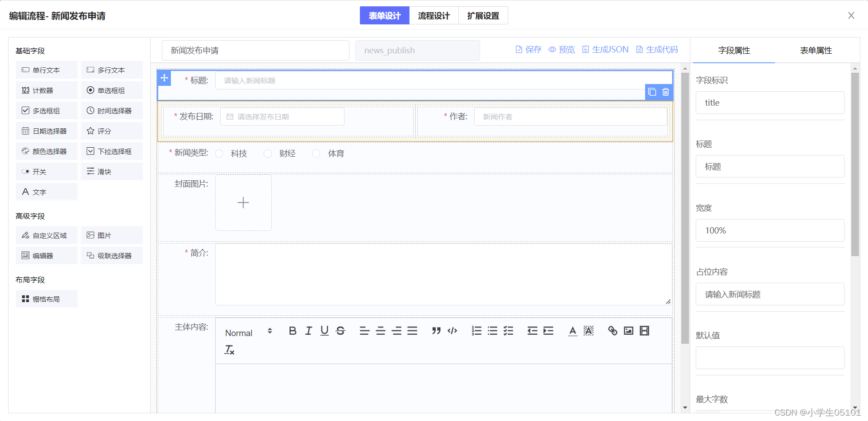This screenshot has width=868, height=421.
Task: Insert a hyperlink using the editor toolbar
Action: 613,331
